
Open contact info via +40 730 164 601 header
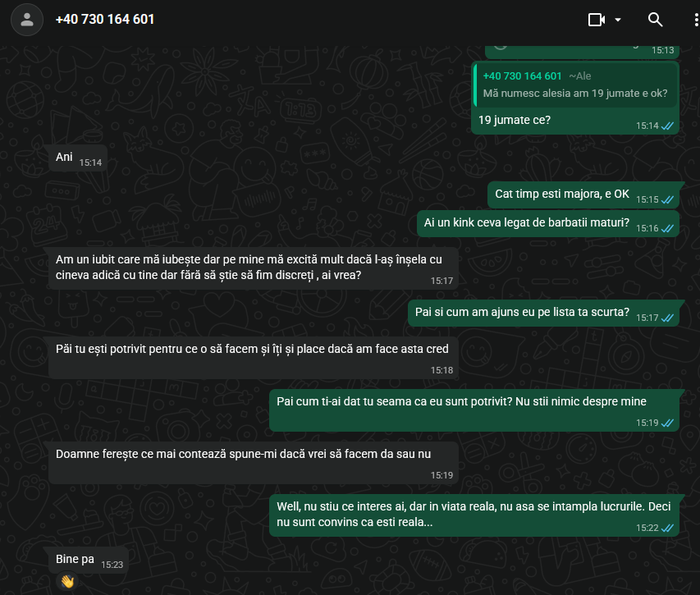click(x=105, y=19)
